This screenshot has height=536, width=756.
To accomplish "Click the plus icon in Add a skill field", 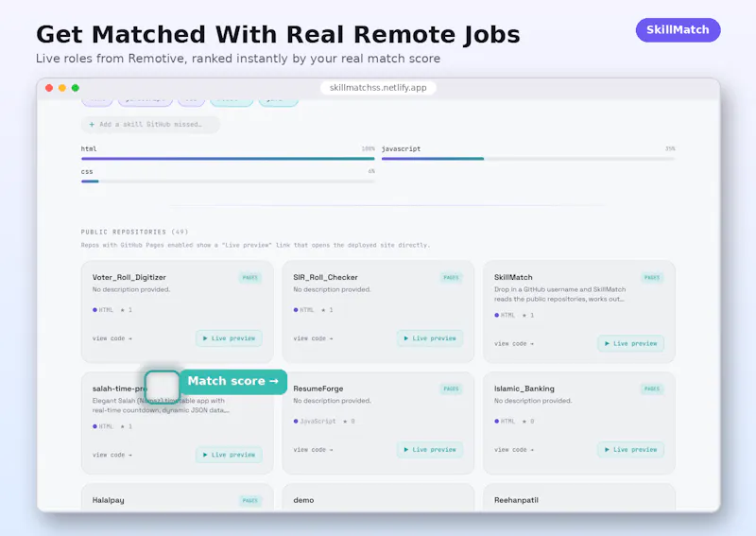I will 92,124.
